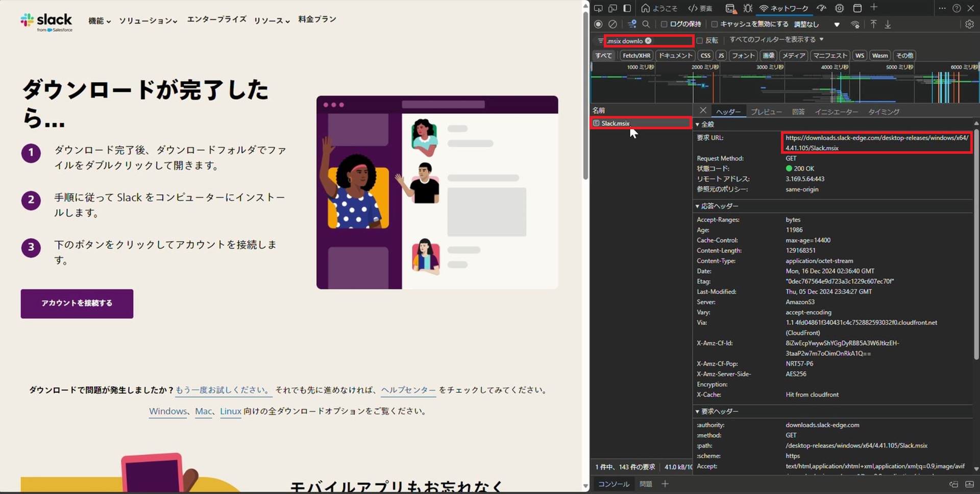Toggle the CSS type filter

pos(705,55)
